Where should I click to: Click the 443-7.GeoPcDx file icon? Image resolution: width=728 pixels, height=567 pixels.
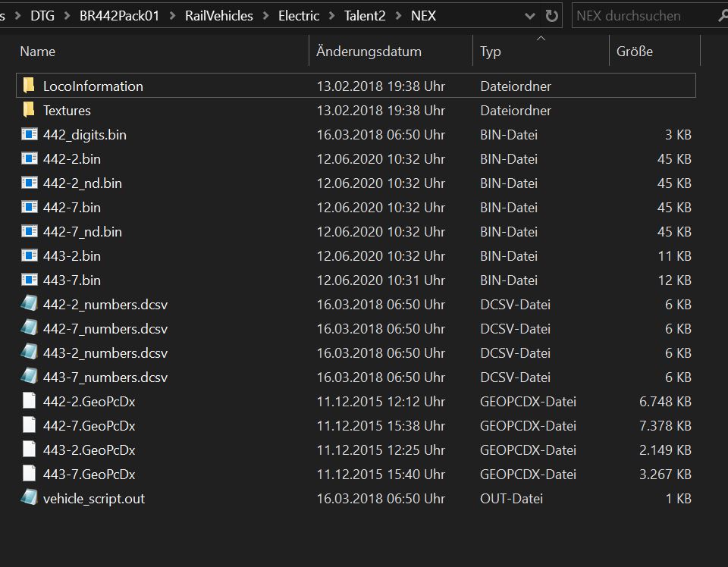tap(29, 474)
